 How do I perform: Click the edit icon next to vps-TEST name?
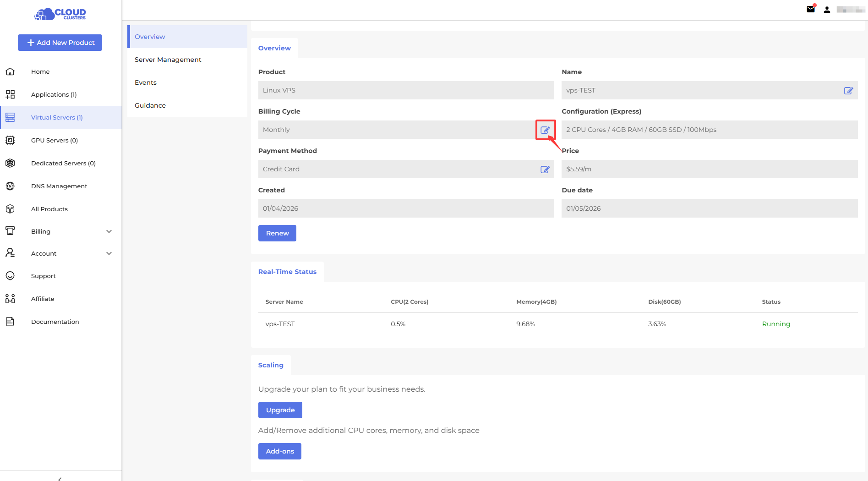pos(848,91)
